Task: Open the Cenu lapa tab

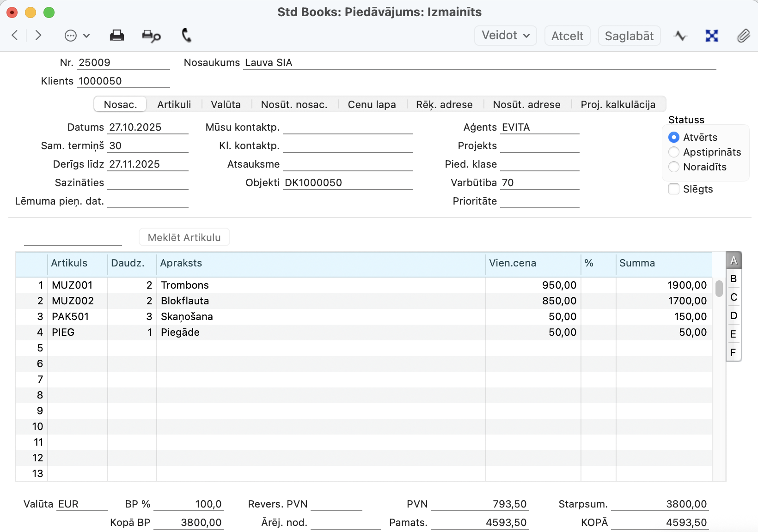Action: (372, 104)
